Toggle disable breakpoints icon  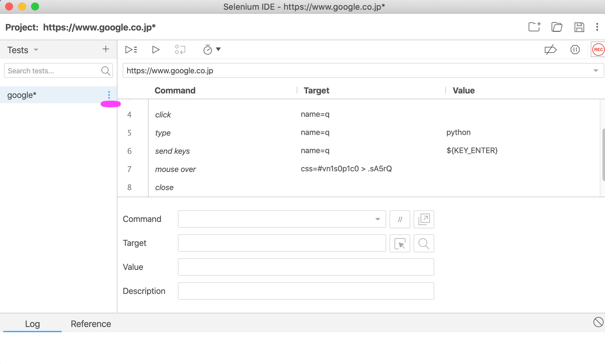pos(550,50)
